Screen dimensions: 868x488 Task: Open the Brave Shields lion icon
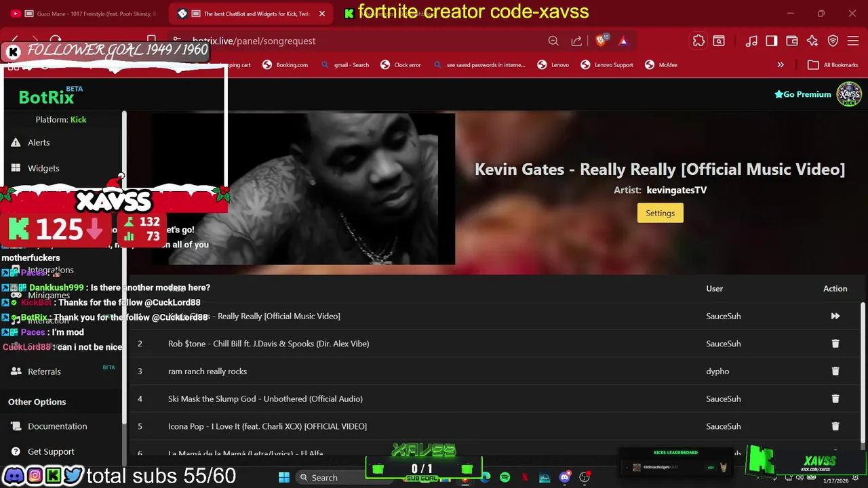601,41
